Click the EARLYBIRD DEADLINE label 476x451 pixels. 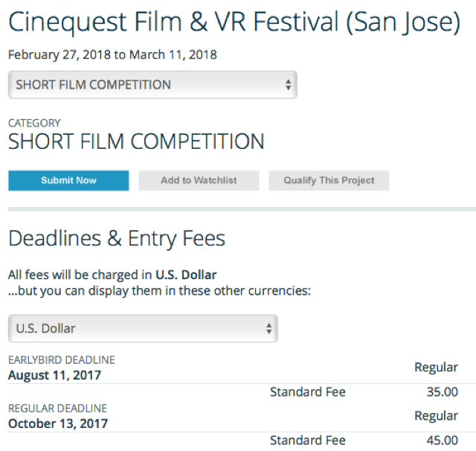coord(62,360)
